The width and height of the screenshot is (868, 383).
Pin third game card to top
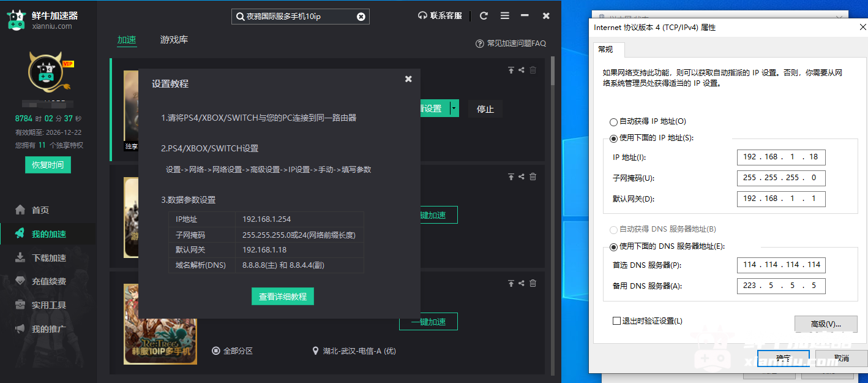(x=511, y=283)
